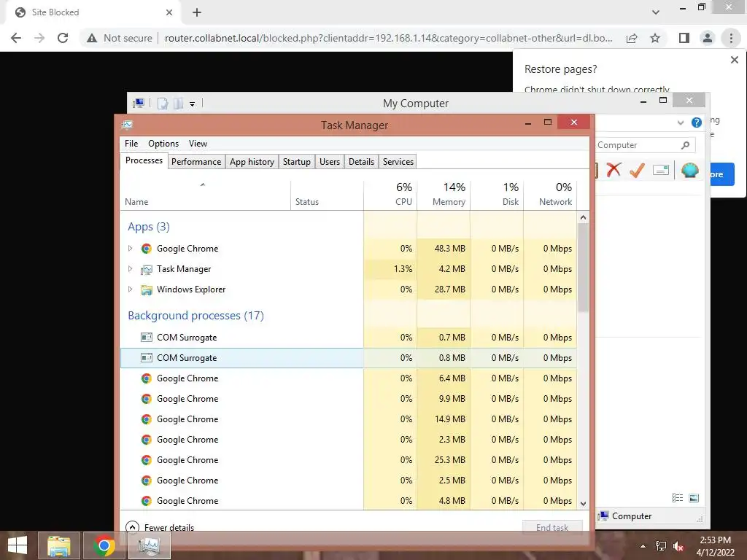Switch My Computer to large icons view
747x560 pixels.
click(x=694, y=498)
